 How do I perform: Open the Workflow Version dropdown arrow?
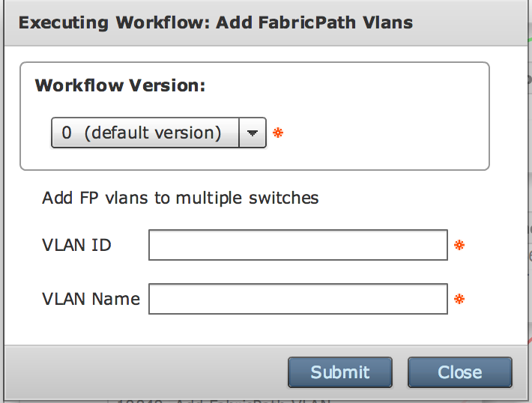pyautogui.click(x=253, y=133)
